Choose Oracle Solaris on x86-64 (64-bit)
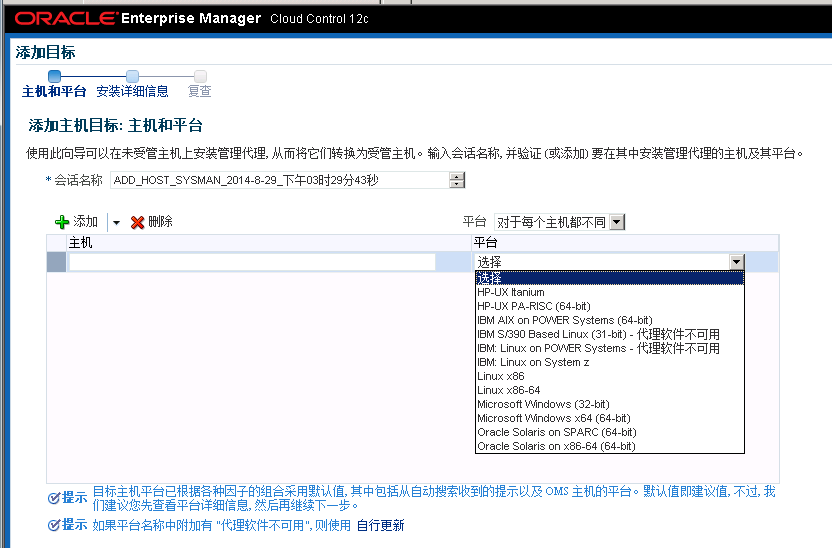This screenshot has height=548, width=832. tap(610, 446)
